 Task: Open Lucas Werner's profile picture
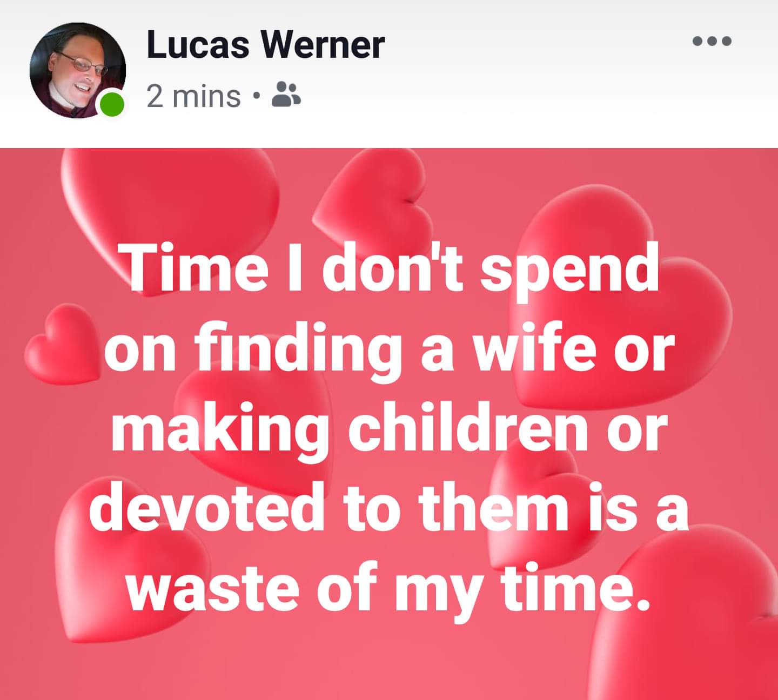coord(77,70)
